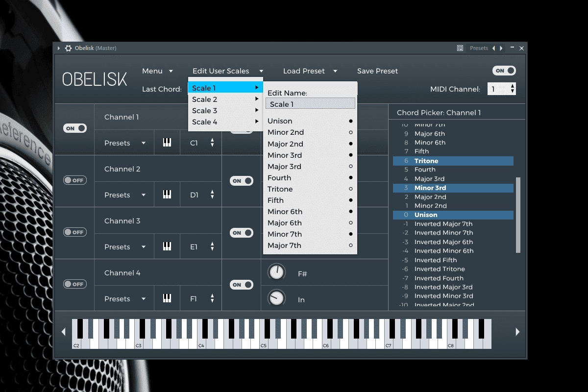
Task: Select Scale 4 submenu item
Action: (x=225, y=122)
